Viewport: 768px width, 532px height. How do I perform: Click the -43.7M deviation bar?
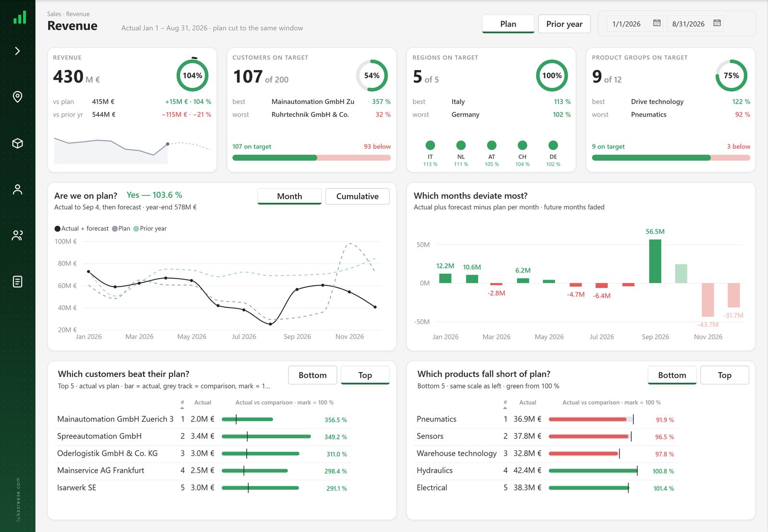(708, 300)
